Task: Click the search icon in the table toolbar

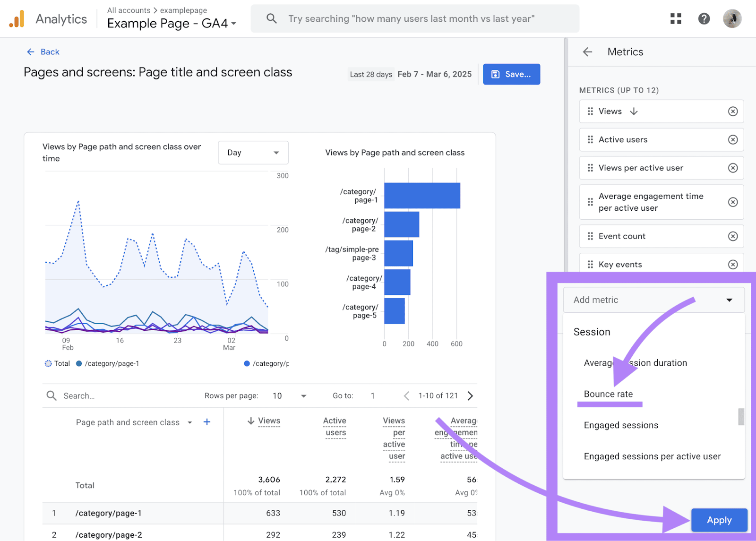Action: tap(51, 395)
